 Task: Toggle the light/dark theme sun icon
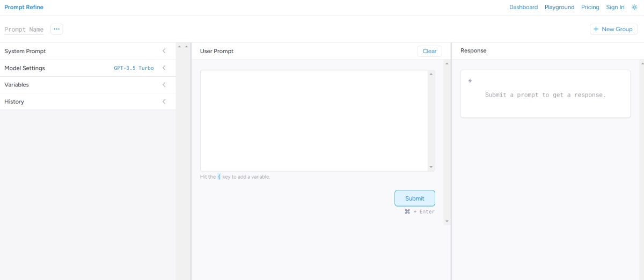(634, 8)
